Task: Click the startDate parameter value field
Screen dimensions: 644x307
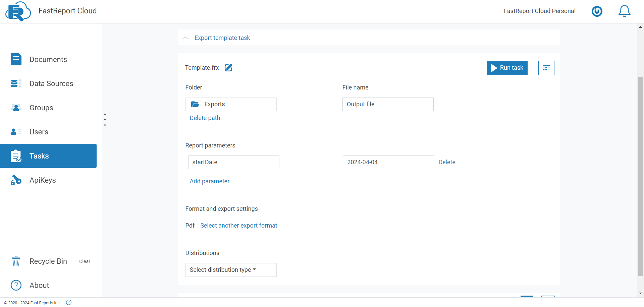Action: pyautogui.click(x=388, y=162)
